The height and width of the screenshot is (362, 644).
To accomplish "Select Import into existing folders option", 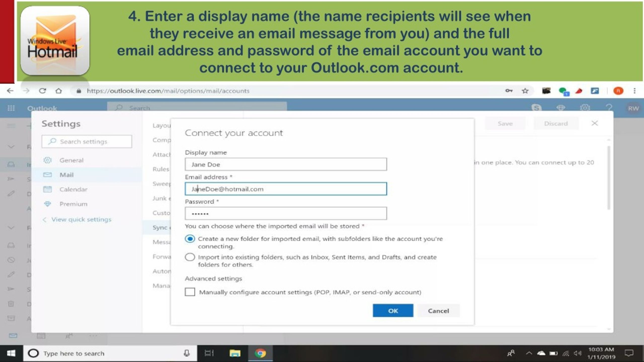I will tap(190, 257).
